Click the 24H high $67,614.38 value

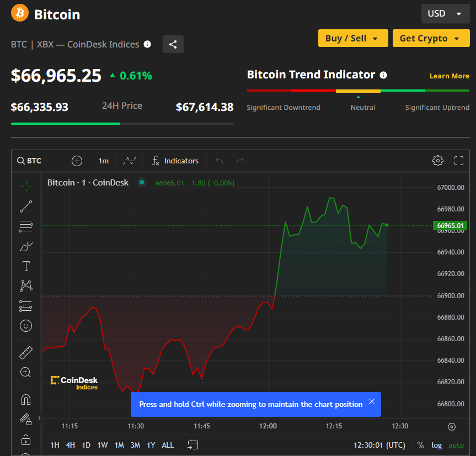click(205, 107)
